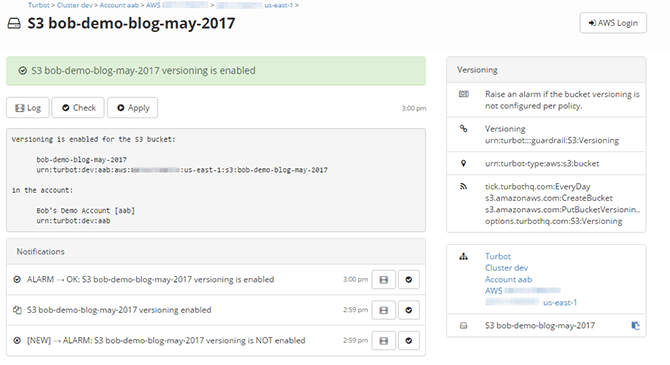This screenshot has width=670, height=365.
Task: Click the hierarchy tree icon in sidebar
Action: [464, 256]
